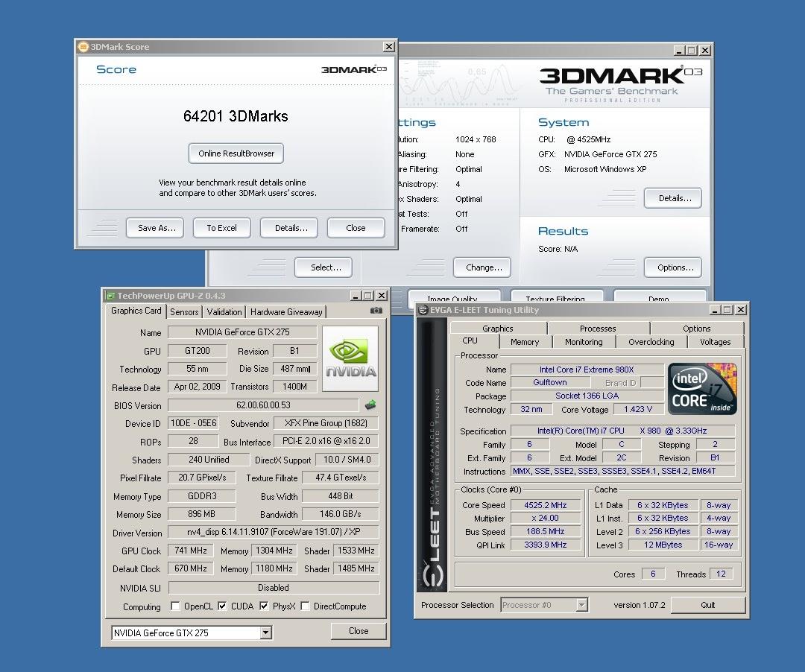
Task: Click the Quit button in E-LEET
Action: pyautogui.click(x=708, y=605)
